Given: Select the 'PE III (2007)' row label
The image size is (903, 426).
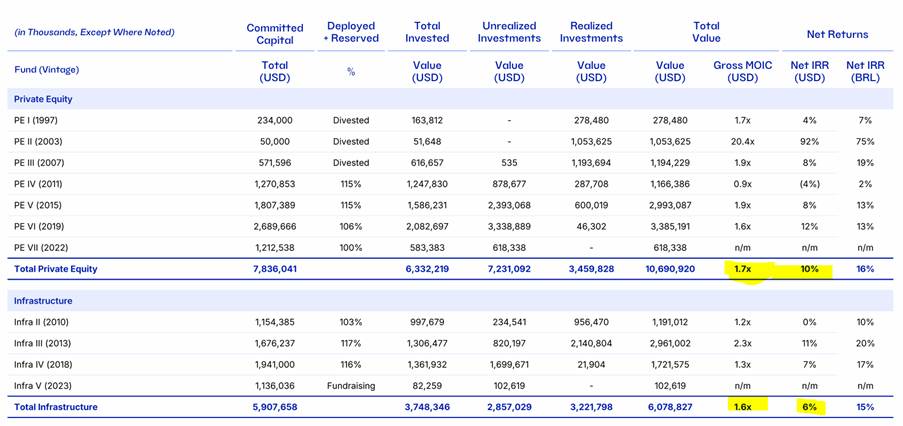Looking at the screenshot, I should coord(39,163).
